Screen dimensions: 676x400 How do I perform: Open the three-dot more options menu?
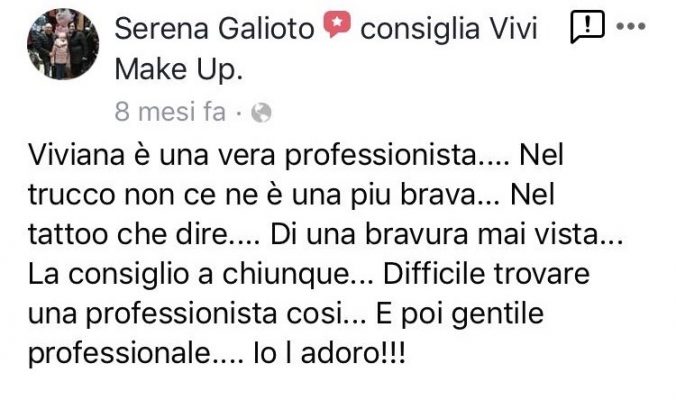631,27
